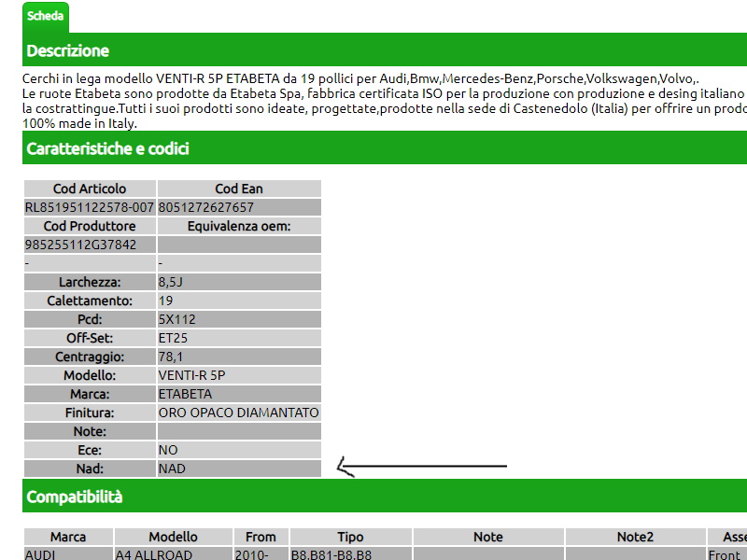Click the Nad label cell
This screenshot has height=560, width=747.
click(x=90, y=469)
